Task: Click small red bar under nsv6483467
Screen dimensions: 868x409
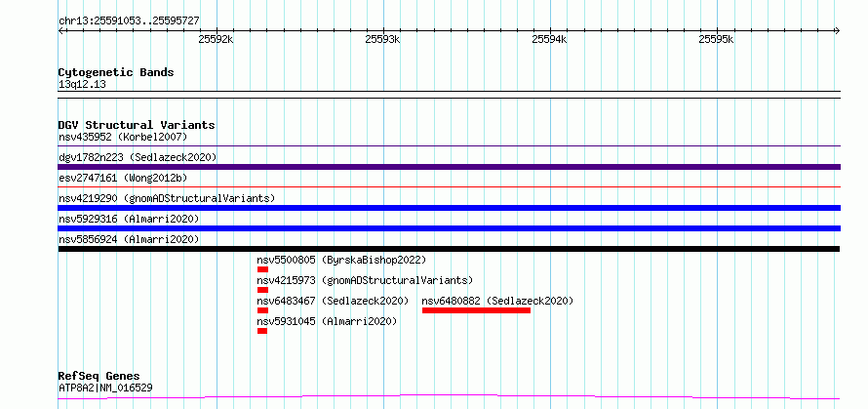Action: 262,310
